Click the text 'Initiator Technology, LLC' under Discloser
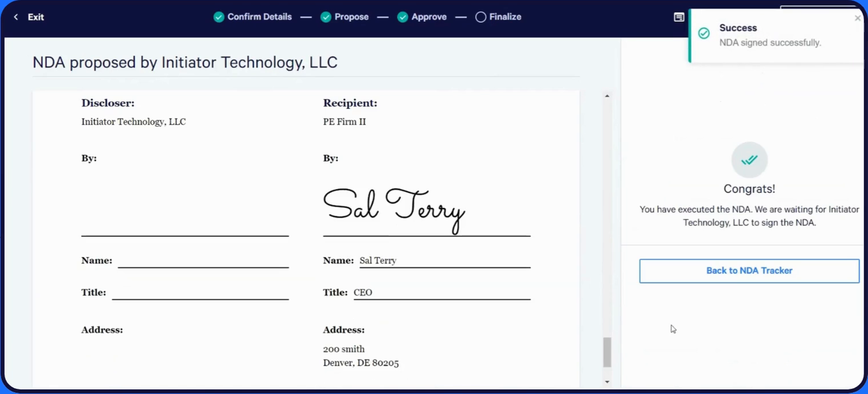The width and height of the screenshot is (868, 394). pyautogui.click(x=134, y=121)
